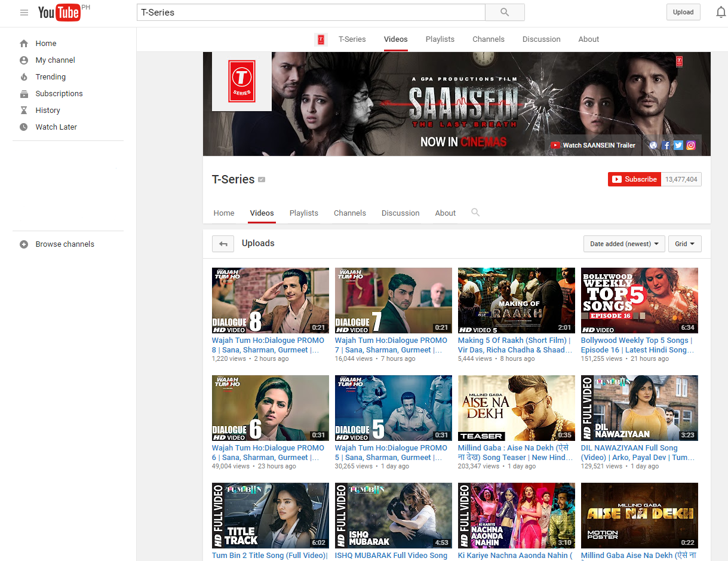Screen dimensions: 728x561
Task: Play the Aise Na Dekh Teaser thumbnail
Action: pos(517,408)
